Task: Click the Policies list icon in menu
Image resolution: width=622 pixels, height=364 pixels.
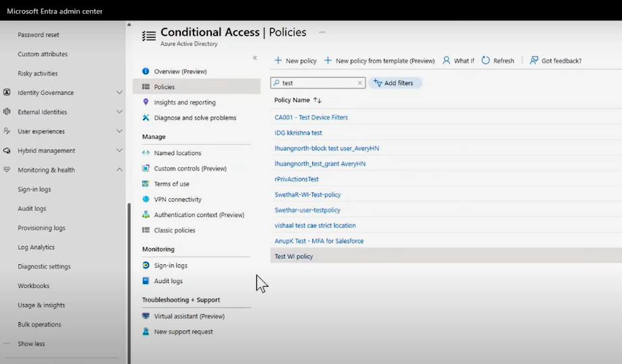Action: [x=146, y=87]
